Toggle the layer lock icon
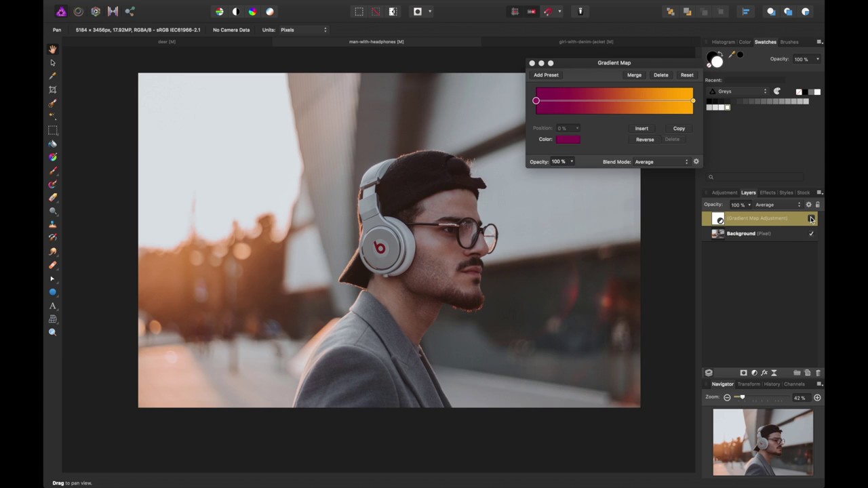Screen dimensions: 868x488 [817, 205]
